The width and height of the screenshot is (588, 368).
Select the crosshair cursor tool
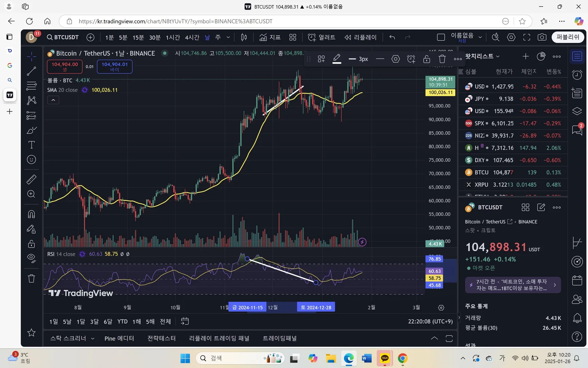point(31,57)
